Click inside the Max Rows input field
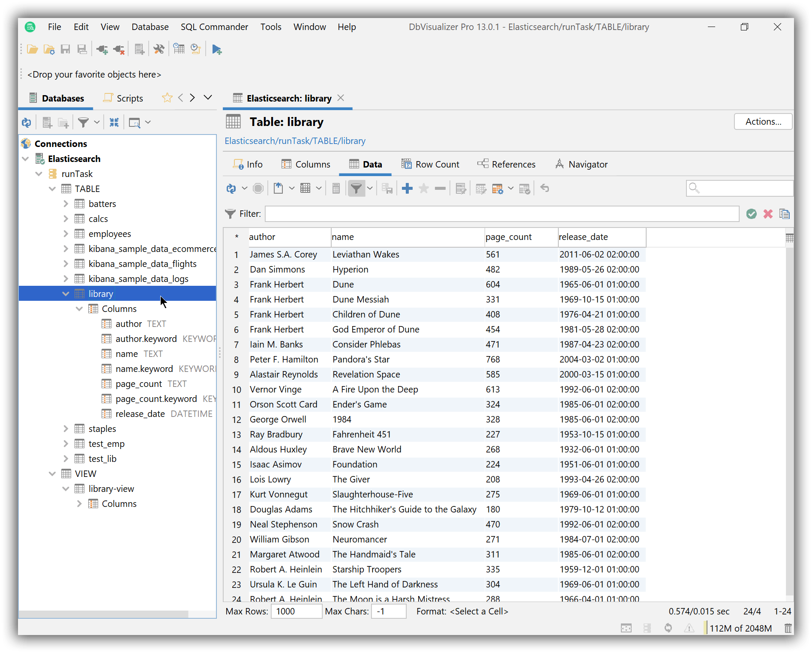Image resolution: width=812 pixels, height=653 pixels. coord(296,611)
